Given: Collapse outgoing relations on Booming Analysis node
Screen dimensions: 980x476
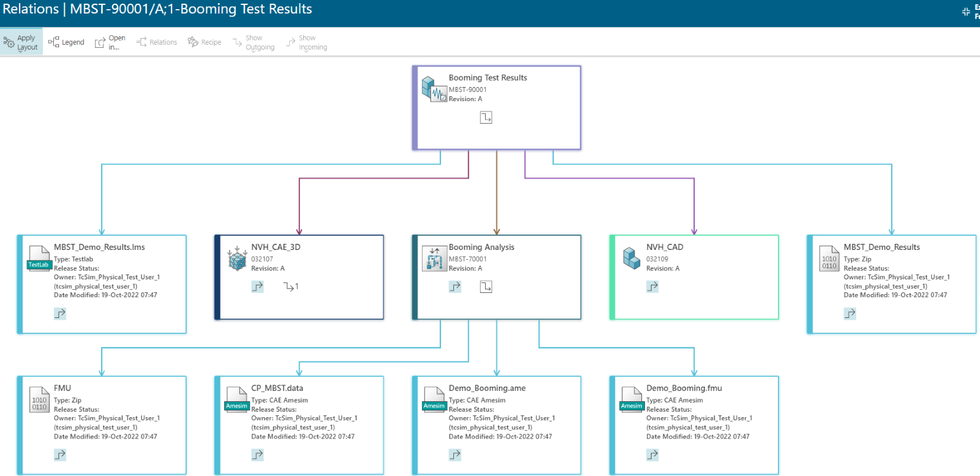Looking at the screenshot, I should pos(486,287).
